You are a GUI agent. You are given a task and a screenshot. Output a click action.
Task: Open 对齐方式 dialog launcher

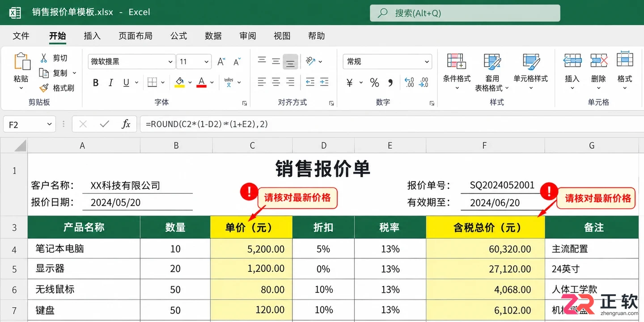tap(331, 103)
